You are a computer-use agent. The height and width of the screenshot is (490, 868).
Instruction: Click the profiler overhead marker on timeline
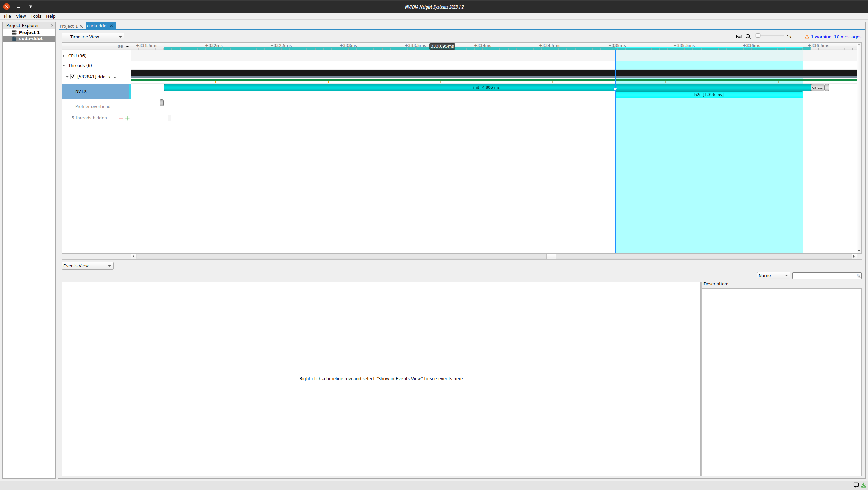click(162, 103)
